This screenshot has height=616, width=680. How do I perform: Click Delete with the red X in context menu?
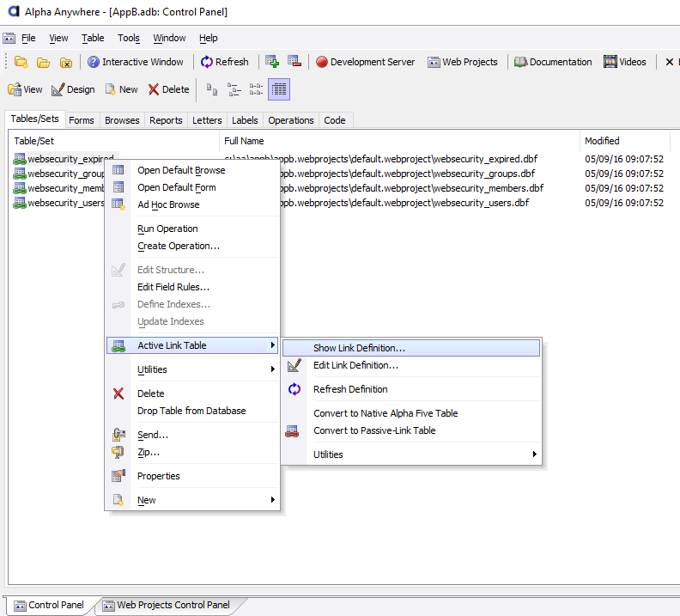pos(192,393)
